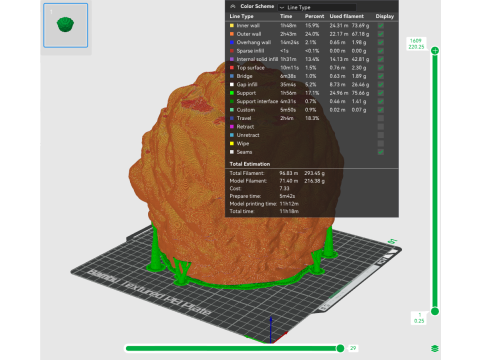Click the Color Scheme panel icon

point(233,6)
